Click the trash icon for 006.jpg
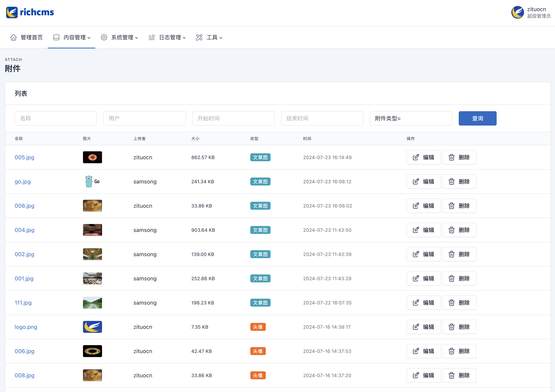 (452, 351)
